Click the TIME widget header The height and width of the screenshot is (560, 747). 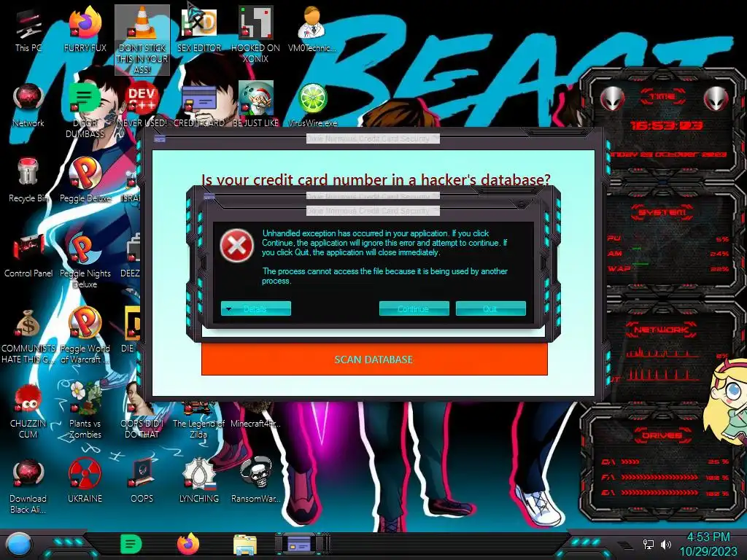tap(662, 97)
